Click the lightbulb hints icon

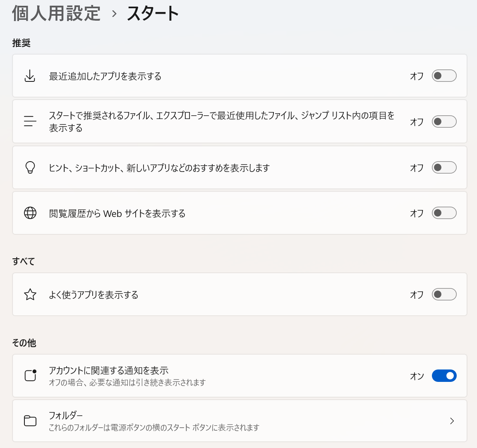pos(30,167)
